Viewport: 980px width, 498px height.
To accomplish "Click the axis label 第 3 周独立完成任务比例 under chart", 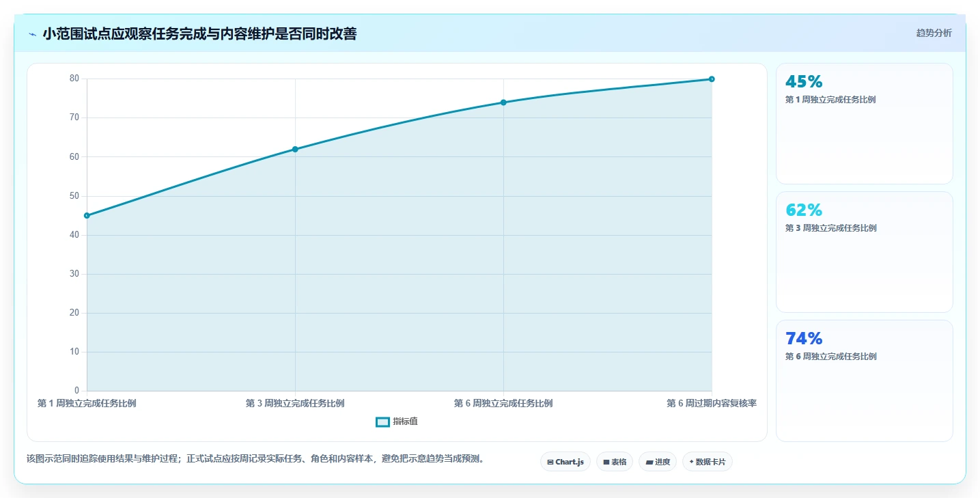I will pos(295,404).
